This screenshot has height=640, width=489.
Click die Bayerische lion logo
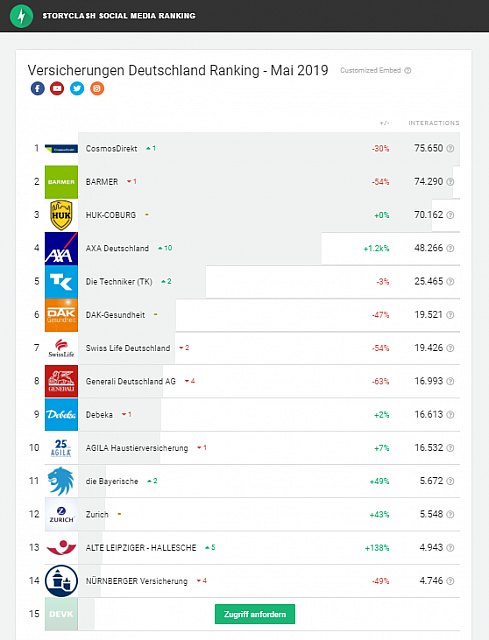click(x=61, y=481)
